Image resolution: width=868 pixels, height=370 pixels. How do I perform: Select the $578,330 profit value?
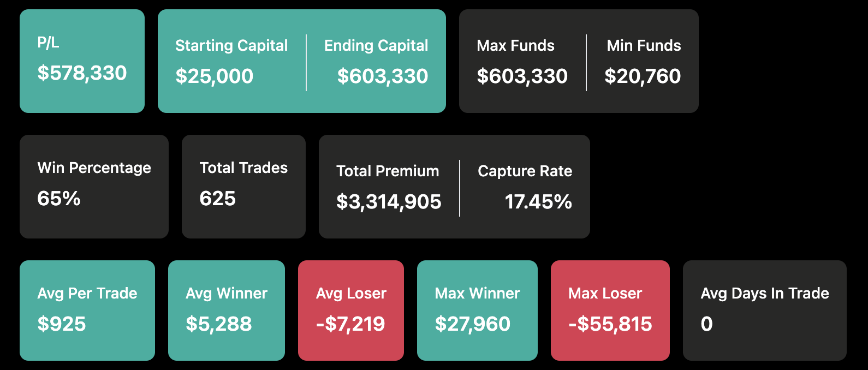[x=82, y=73]
